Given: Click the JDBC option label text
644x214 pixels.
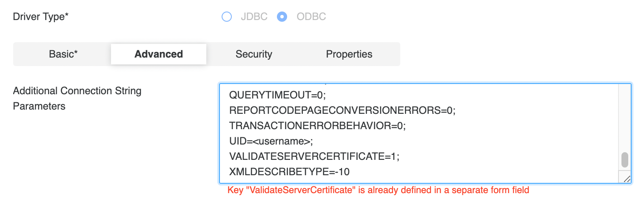Looking at the screenshot, I should coord(254,17).
